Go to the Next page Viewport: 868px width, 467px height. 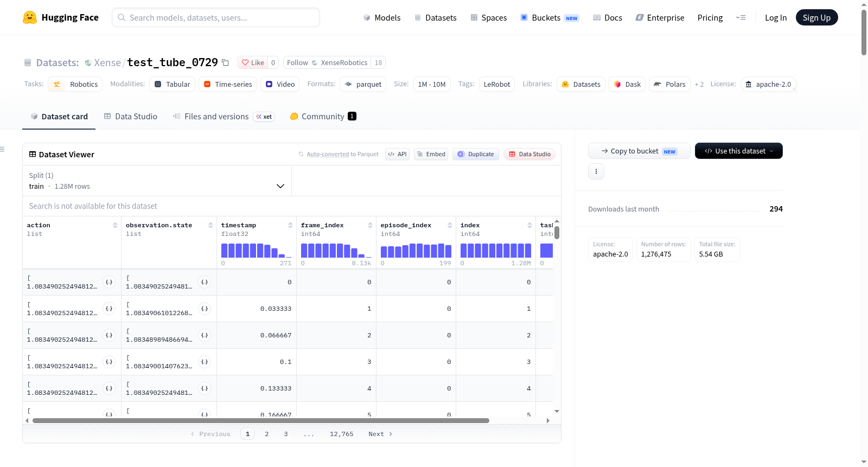click(x=380, y=434)
